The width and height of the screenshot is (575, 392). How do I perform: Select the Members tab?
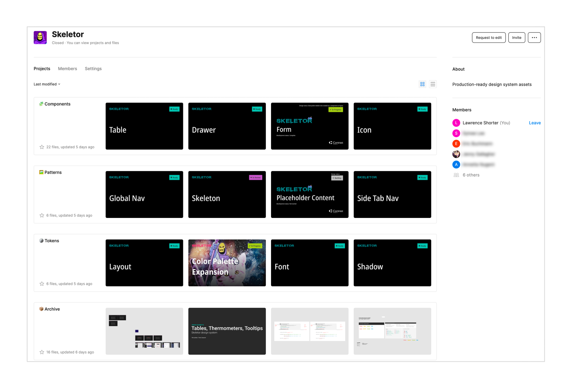(x=67, y=69)
